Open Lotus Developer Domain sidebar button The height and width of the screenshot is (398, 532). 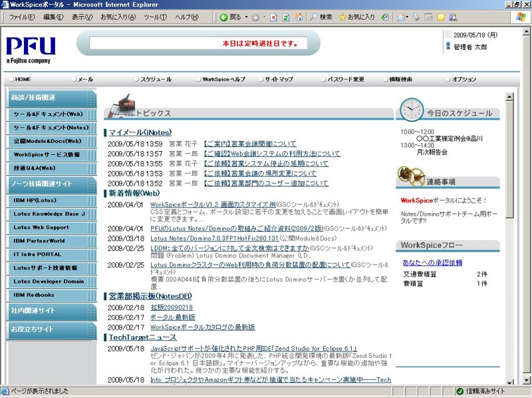tap(52, 282)
